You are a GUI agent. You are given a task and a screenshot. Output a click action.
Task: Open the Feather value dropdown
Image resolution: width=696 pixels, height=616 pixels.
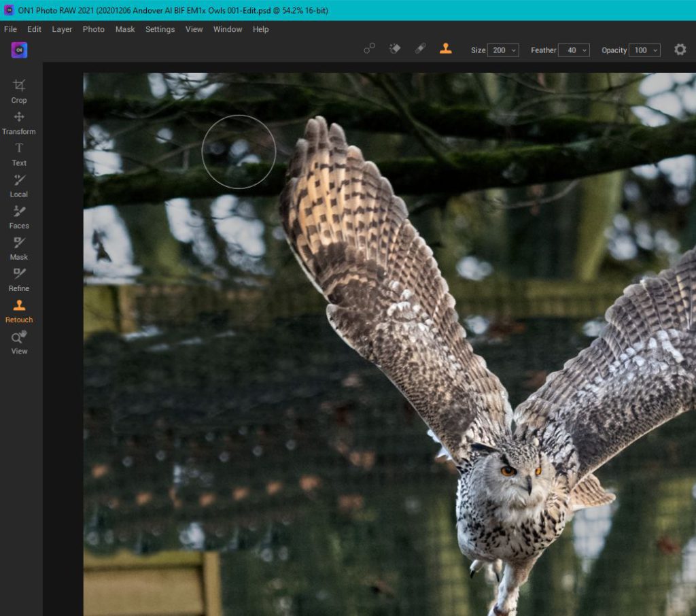[575, 50]
